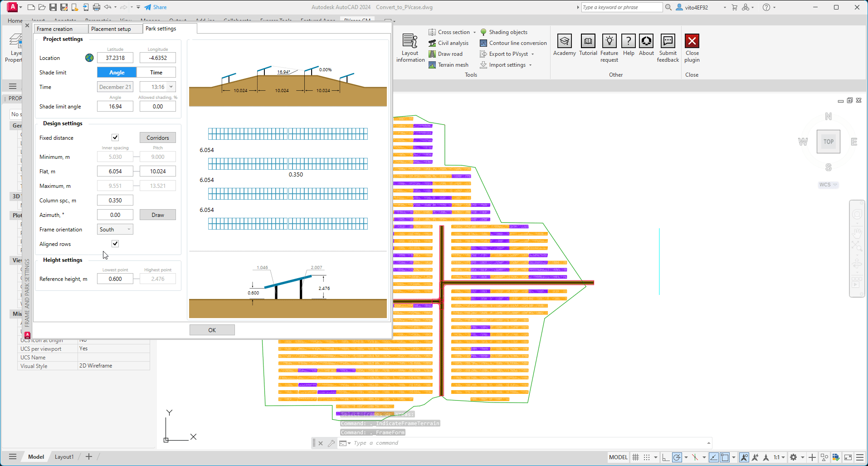The height and width of the screenshot is (466, 868).
Task: Open the WCS dropdown under ViewCube
Action: (828, 185)
